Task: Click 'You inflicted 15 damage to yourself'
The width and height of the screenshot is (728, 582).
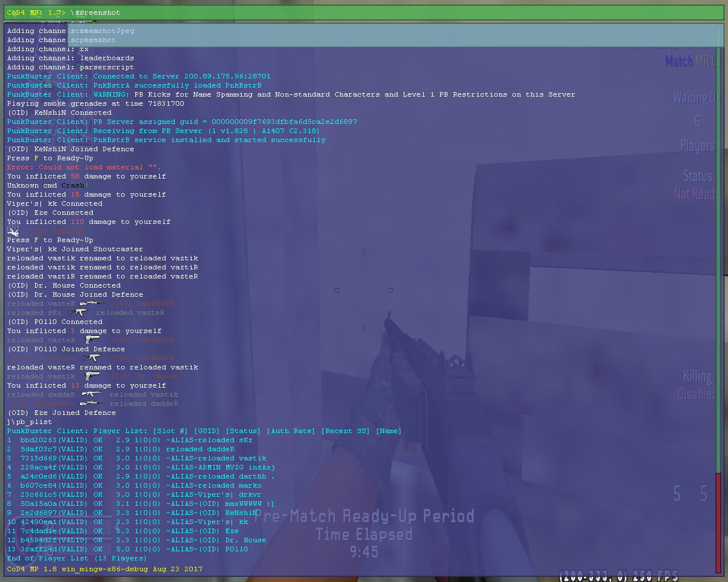Action: (x=86, y=194)
